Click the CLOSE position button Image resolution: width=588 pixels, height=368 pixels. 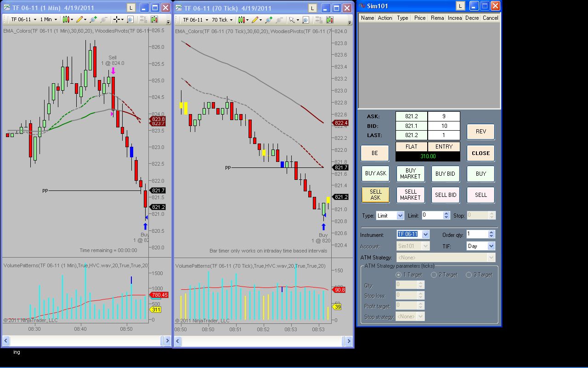pos(481,153)
